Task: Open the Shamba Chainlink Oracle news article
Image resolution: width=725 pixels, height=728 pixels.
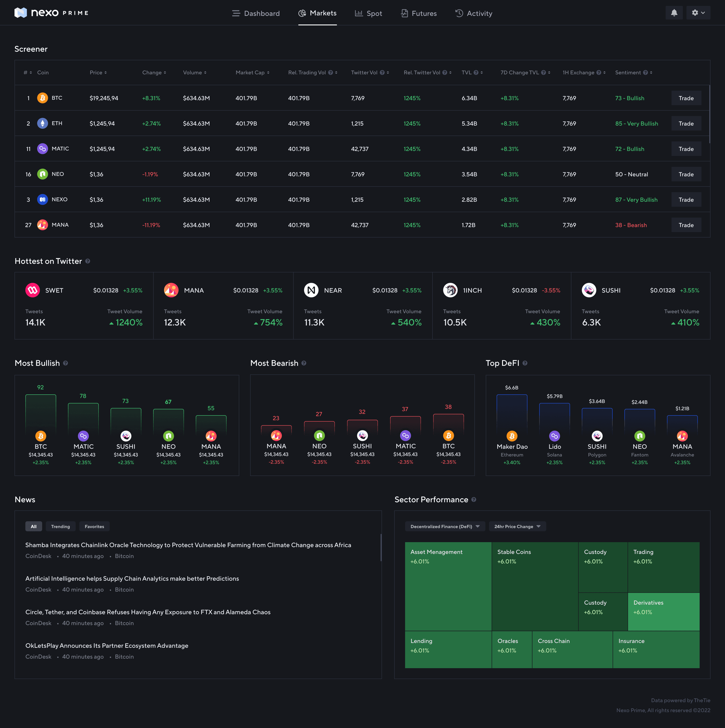Action: [x=188, y=545]
